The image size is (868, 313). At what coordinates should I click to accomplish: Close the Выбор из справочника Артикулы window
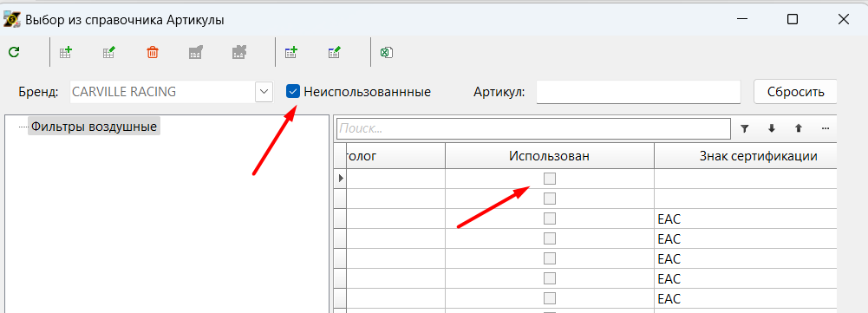pyautogui.click(x=843, y=19)
